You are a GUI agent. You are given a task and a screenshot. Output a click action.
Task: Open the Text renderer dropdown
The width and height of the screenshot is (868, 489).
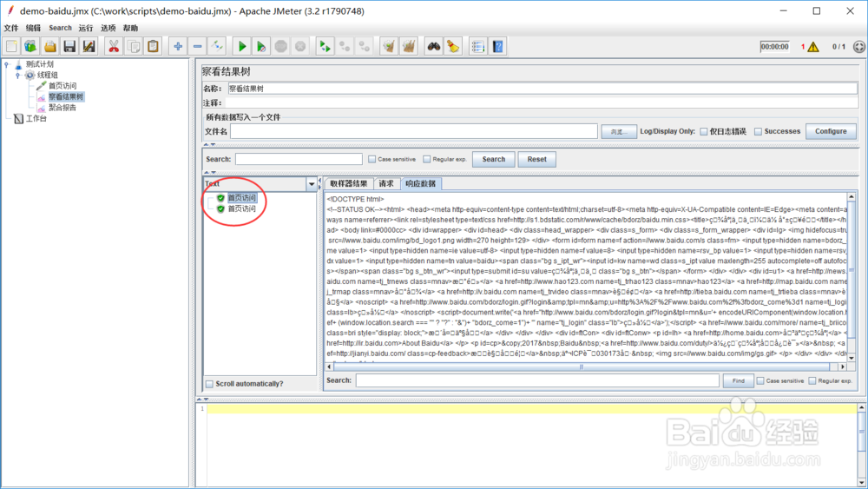click(311, 184)
